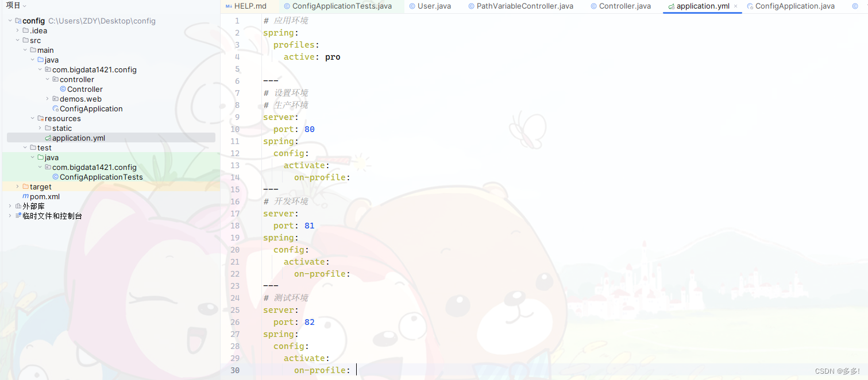Image resolution: width=868 pixels, height=380 pixels.
Task: Click the Java class icon beside Controller
Action: (63, 89)
